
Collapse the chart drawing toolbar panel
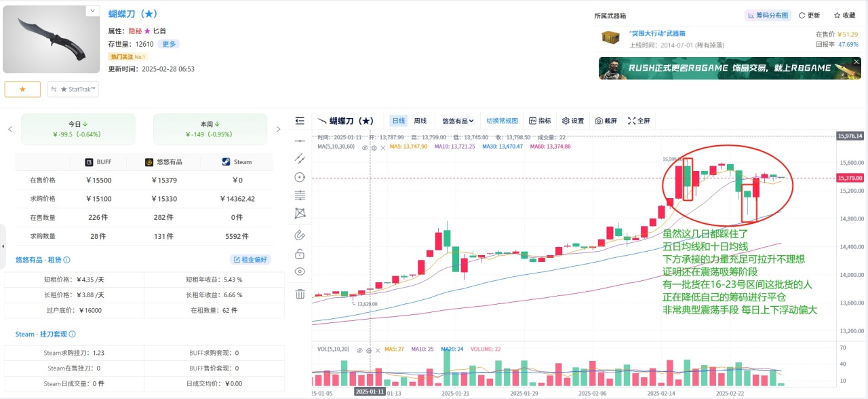coord(300,121)
